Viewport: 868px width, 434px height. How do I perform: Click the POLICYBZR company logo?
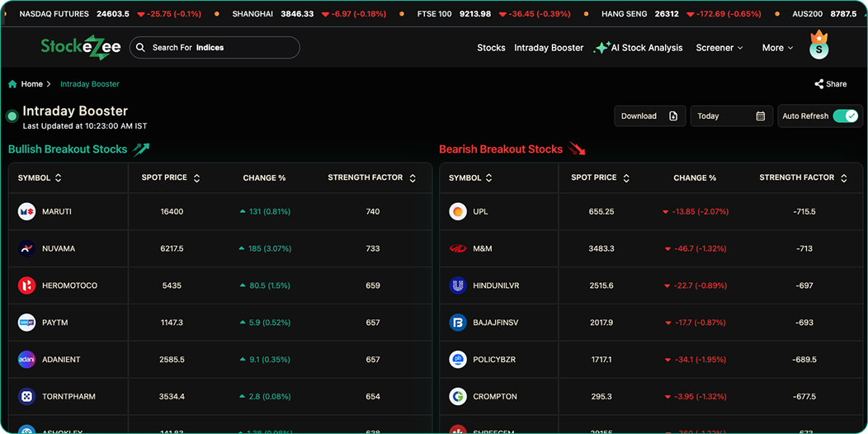click(x=458, y=359)
